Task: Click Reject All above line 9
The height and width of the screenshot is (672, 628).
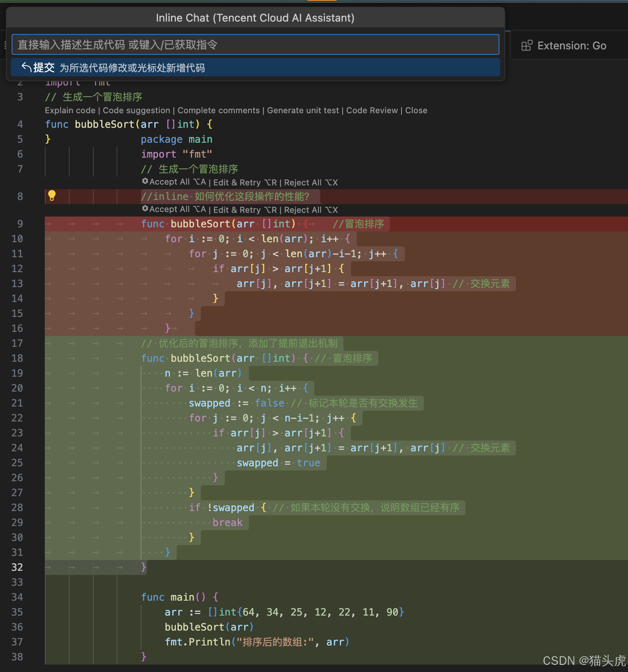Action: (311, 209)
